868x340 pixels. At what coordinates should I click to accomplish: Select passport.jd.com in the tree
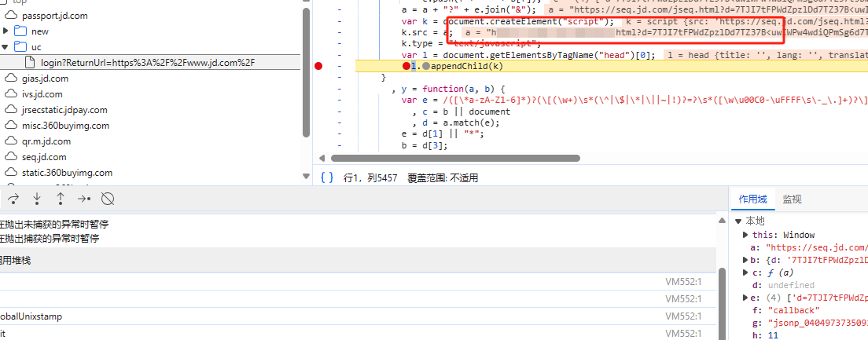(55, 16)
